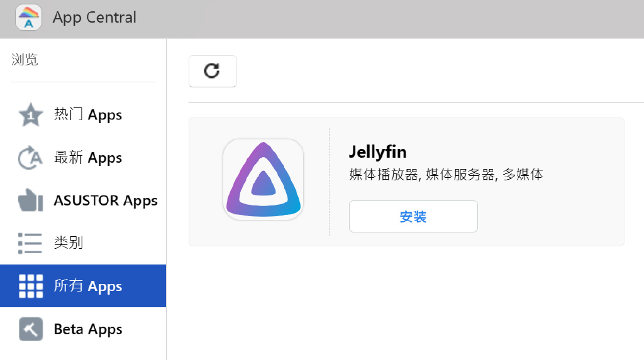The height and width of the screenshot is (360, 644).
Task: Open the 热门 Apps star icon
Action: coord(30,114)
